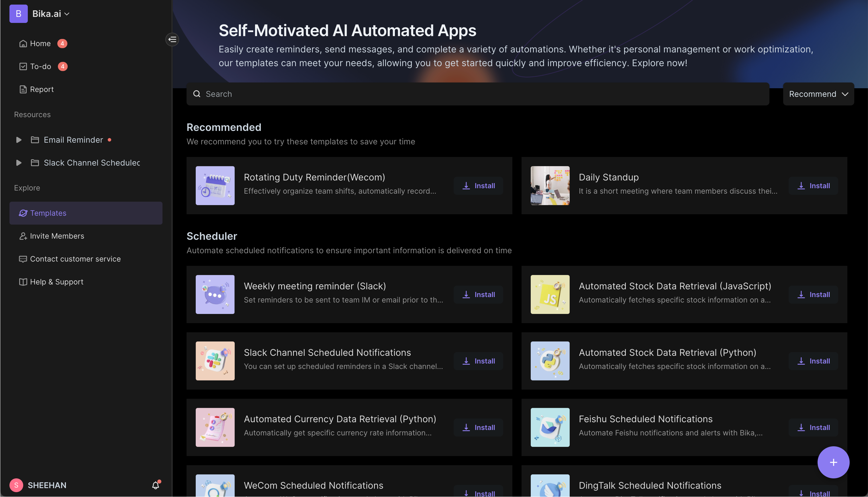Click the Templates sidebar icon
This screenshot has height=497, width=868.
[22, 213]
